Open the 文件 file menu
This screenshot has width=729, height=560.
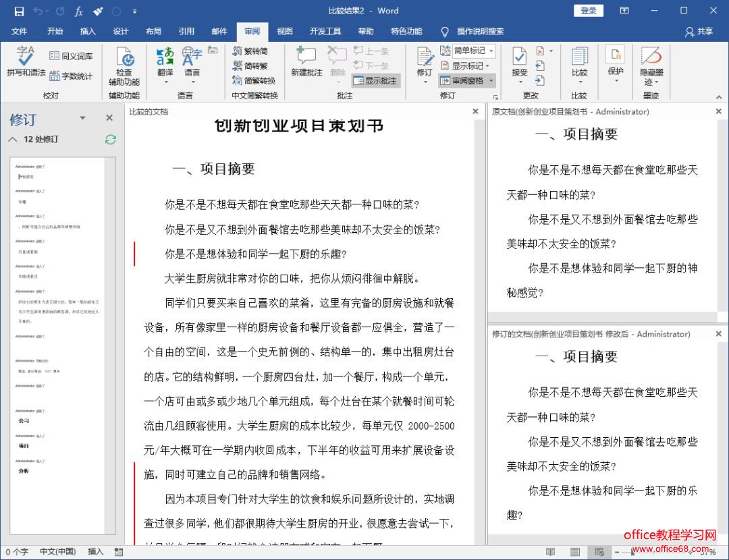coord(20,31)
